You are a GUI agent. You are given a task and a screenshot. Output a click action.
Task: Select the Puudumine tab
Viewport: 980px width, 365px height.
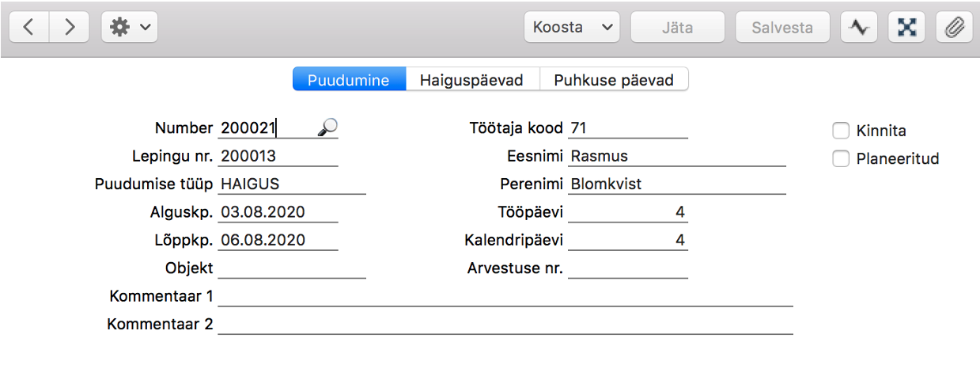tap(349, 80)
